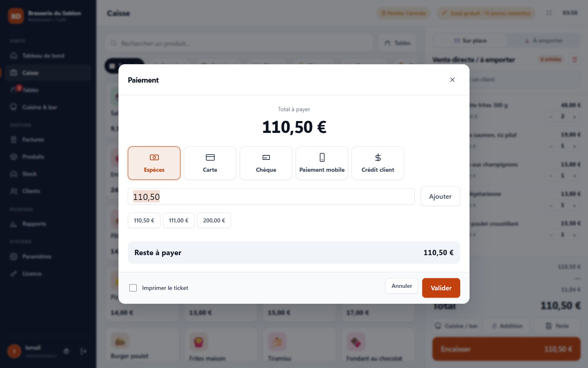Click the Brasserie du Sablon logo
This screenshot has height=368, width=588.
pyautogui.click(x=16, y=16)
